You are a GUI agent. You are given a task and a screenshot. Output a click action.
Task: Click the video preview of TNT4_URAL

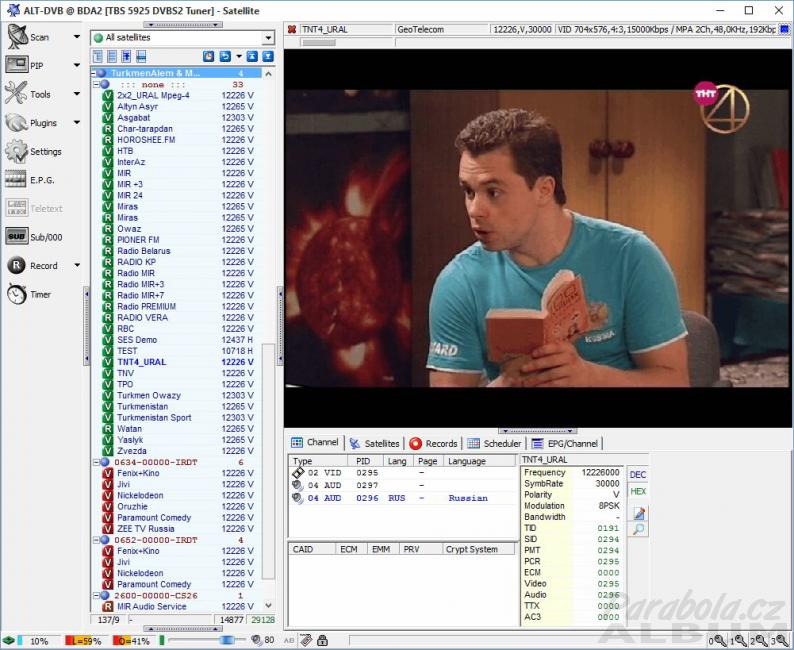(537, 238)
